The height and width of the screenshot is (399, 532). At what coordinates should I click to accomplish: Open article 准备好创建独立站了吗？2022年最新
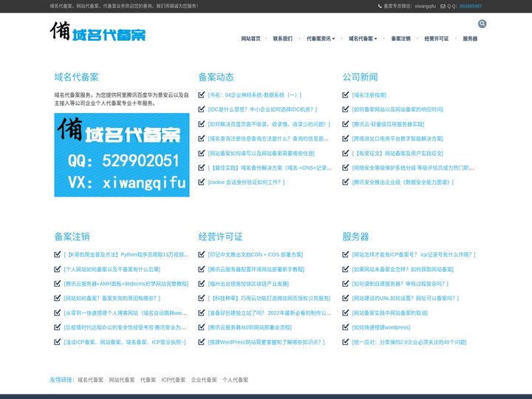270,313
